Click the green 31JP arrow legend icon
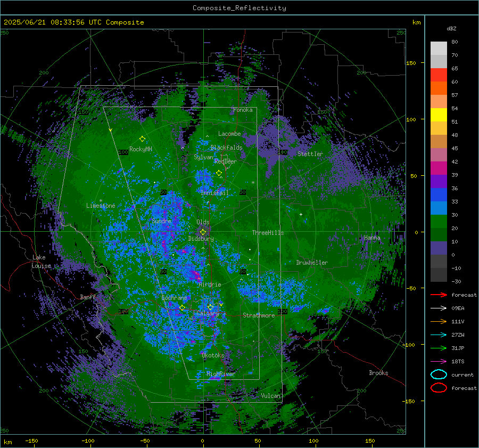479x448 pixels. tap(439, 348)
